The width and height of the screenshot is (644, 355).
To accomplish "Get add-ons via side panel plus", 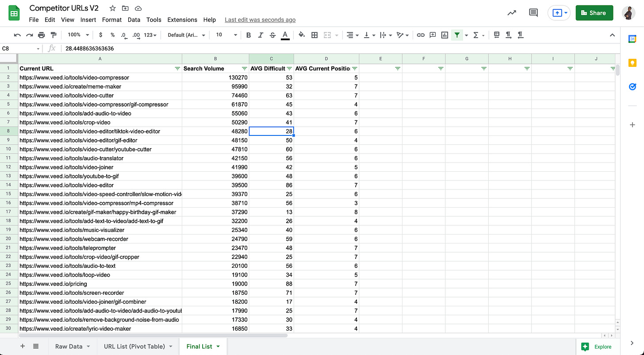I will pos(632,125).
